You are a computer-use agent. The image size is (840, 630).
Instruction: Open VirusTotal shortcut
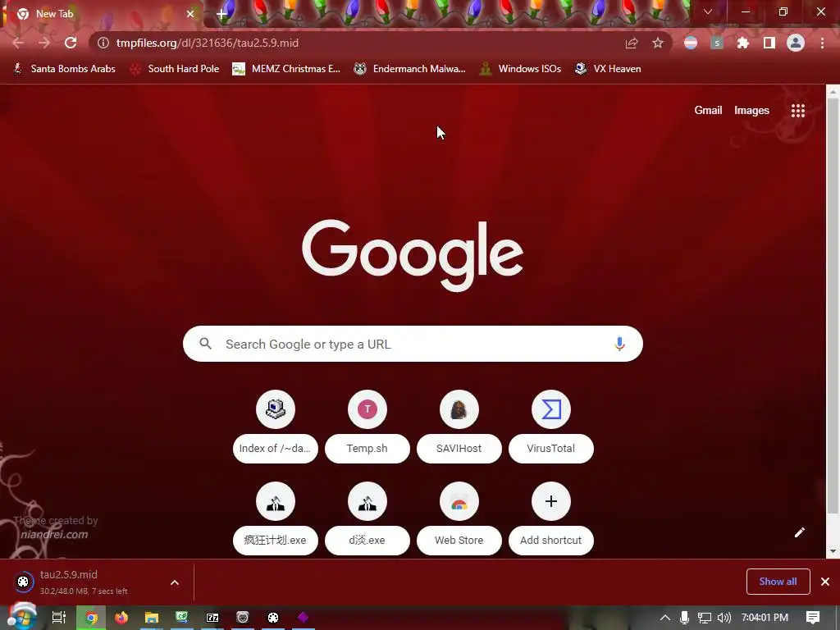[x=550, y=427]
